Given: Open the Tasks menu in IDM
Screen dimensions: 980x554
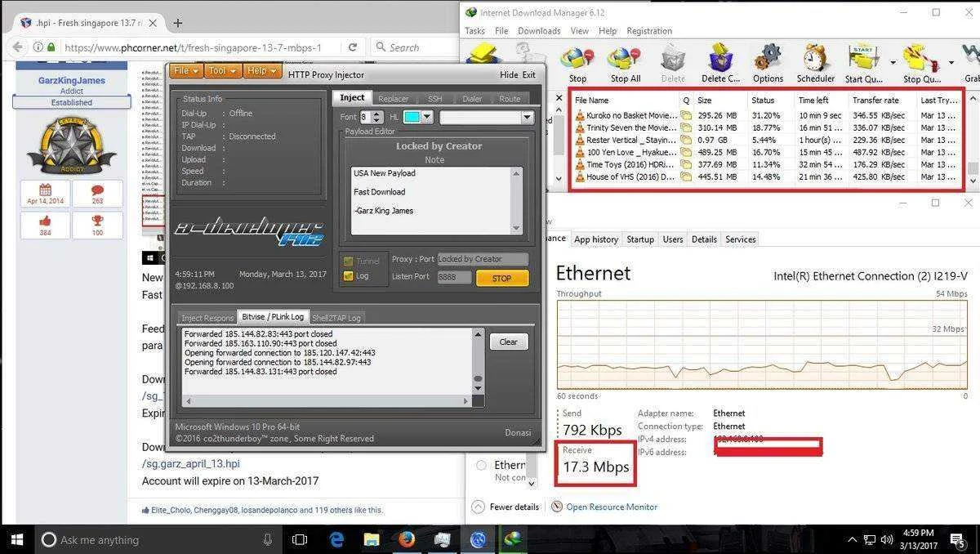Looking at the screenshot, I should click(474, 31).
